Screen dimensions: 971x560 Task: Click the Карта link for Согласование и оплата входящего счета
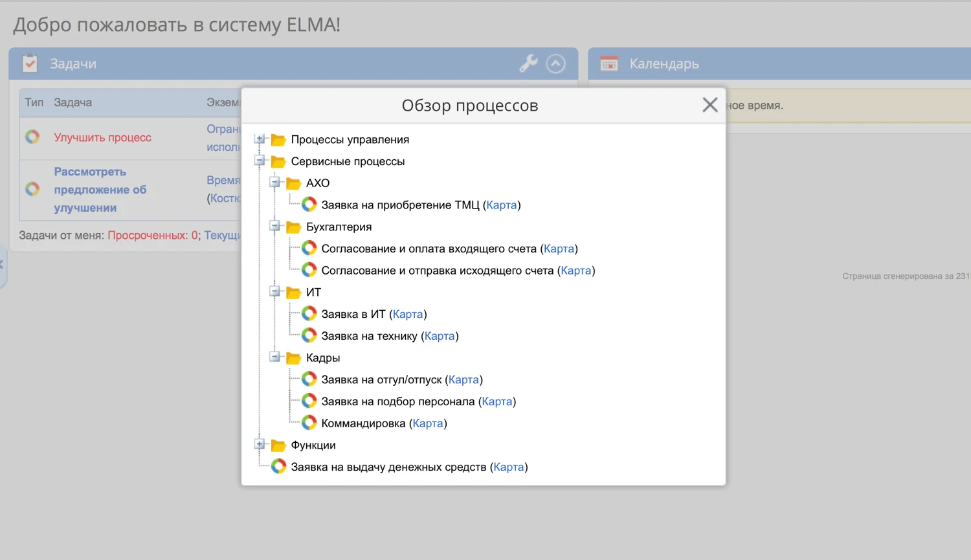point(558,248)
